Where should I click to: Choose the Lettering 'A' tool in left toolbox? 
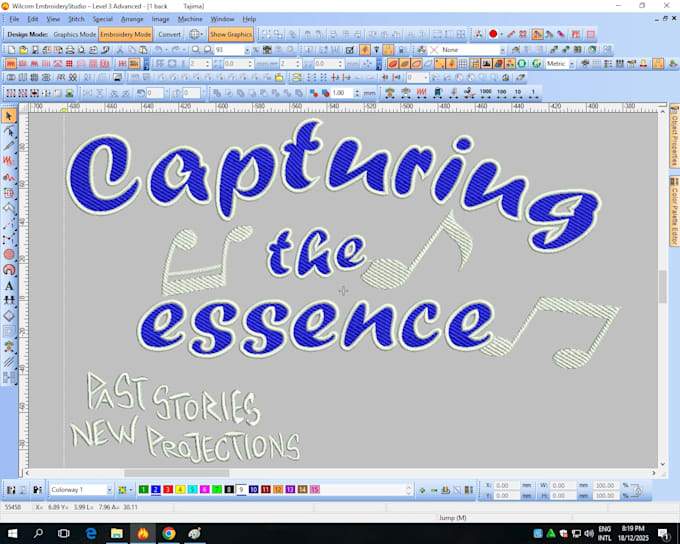pos(9,286)
